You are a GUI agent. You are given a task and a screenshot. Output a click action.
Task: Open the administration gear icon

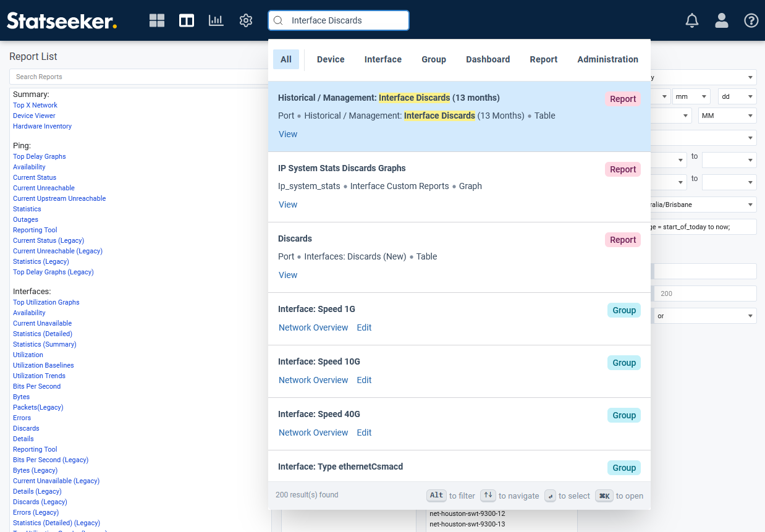(x=246, y=20)
